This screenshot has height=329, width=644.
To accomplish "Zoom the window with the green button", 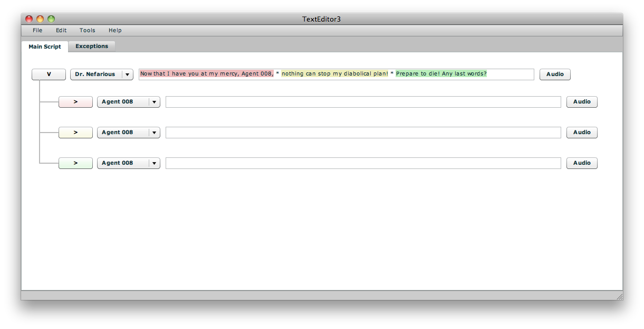I will tap(51, 19).
